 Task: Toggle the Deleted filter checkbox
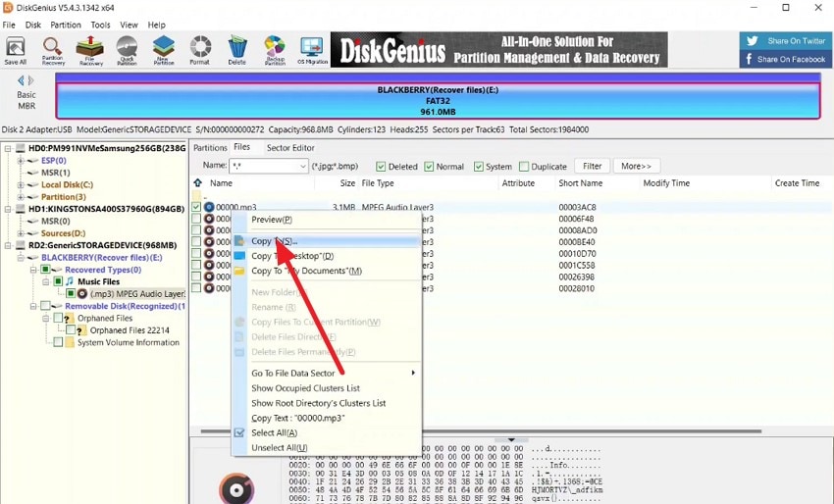pos(381,167)
